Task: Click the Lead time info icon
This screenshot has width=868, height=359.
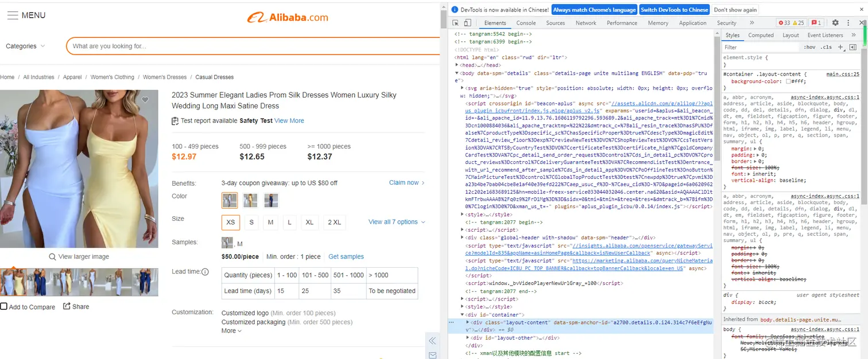Action: pyautogui.click(x=205, y=272)
